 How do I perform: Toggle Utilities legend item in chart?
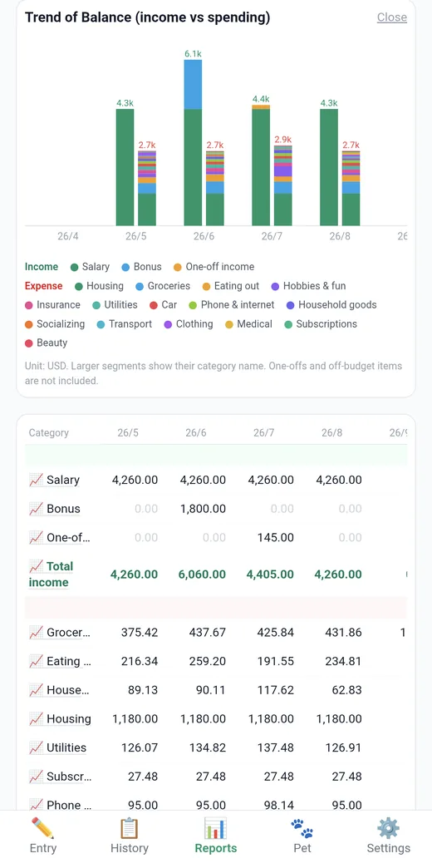coord(115,305)
